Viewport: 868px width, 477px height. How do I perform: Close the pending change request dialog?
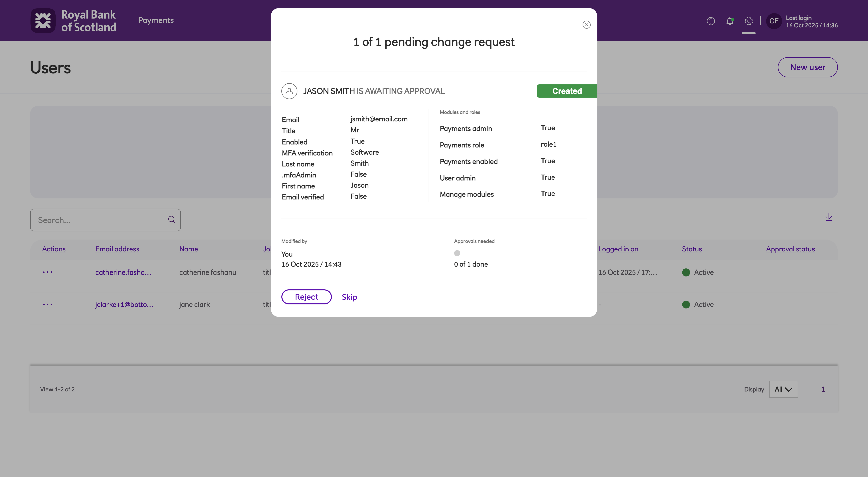tap(586, 25)
